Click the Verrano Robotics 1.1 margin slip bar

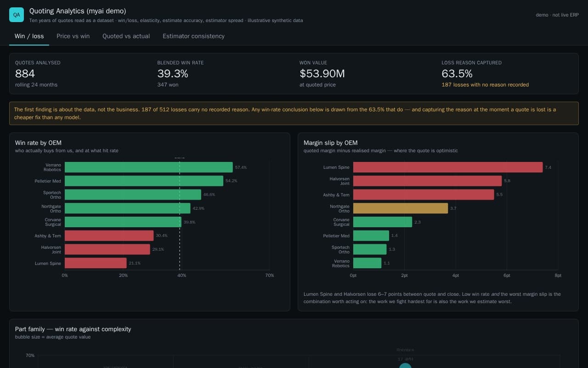(x=367, y=263)
